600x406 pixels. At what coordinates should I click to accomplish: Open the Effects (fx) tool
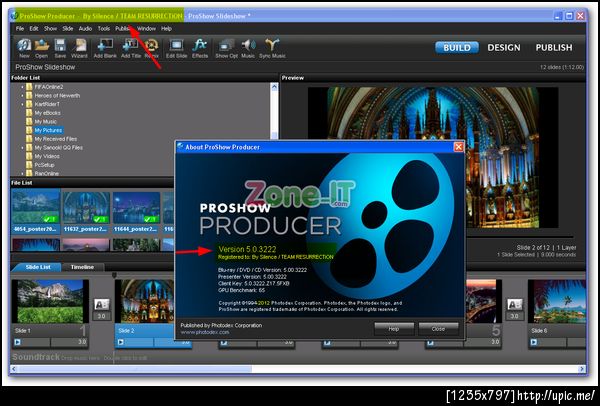pyautogui.click(x=200, y=46)
